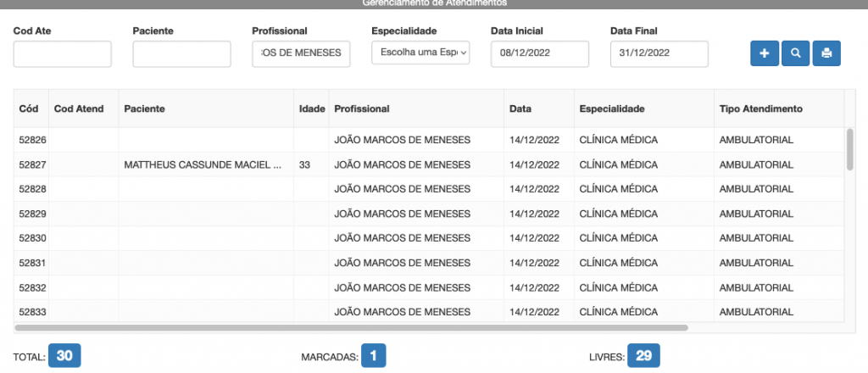Click the table's horizontal scrollbar
Viewport: 868px width, 373px height.
point(352,327)
